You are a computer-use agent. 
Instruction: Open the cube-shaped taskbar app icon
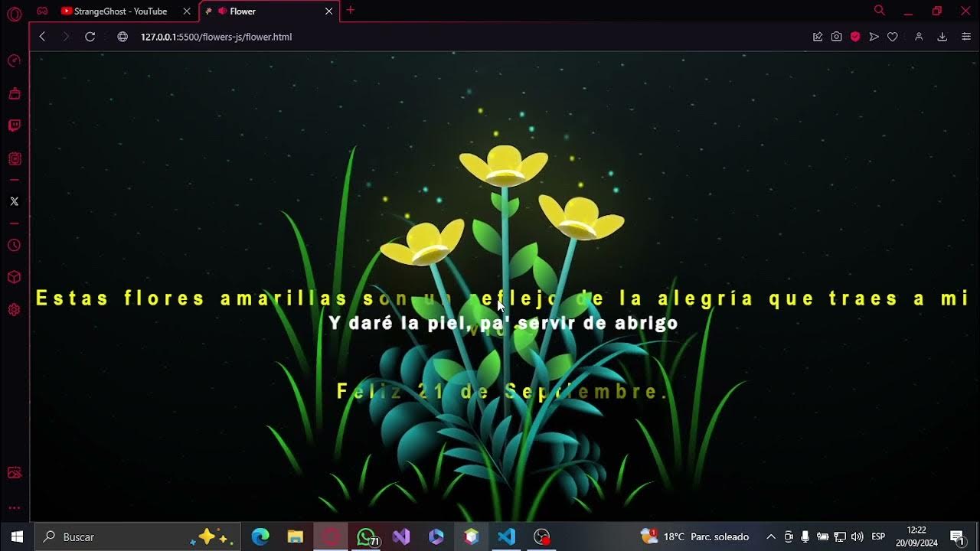click(x=472, y=536)
